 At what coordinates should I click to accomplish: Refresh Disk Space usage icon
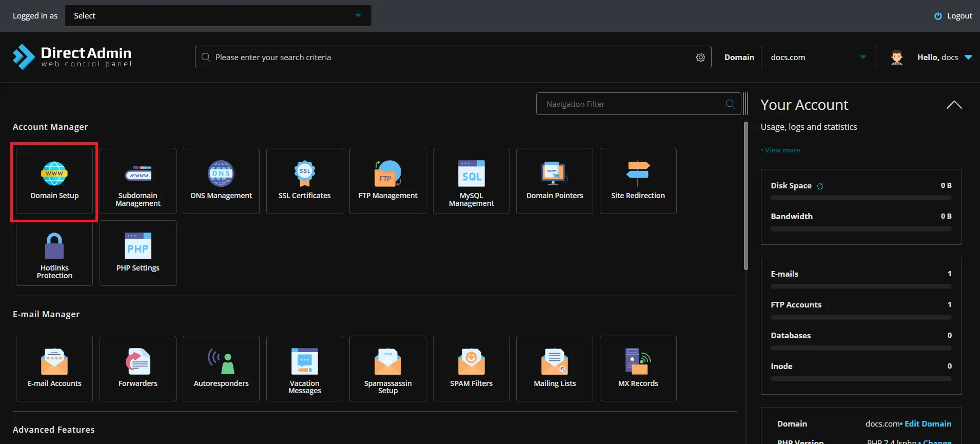tap(820, 186)
